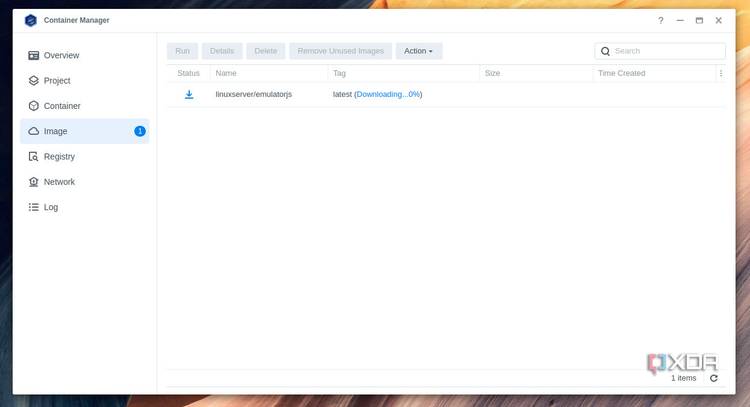The image size is (750, 407).
Task: Open the Registry section
Action: (85, 156)
